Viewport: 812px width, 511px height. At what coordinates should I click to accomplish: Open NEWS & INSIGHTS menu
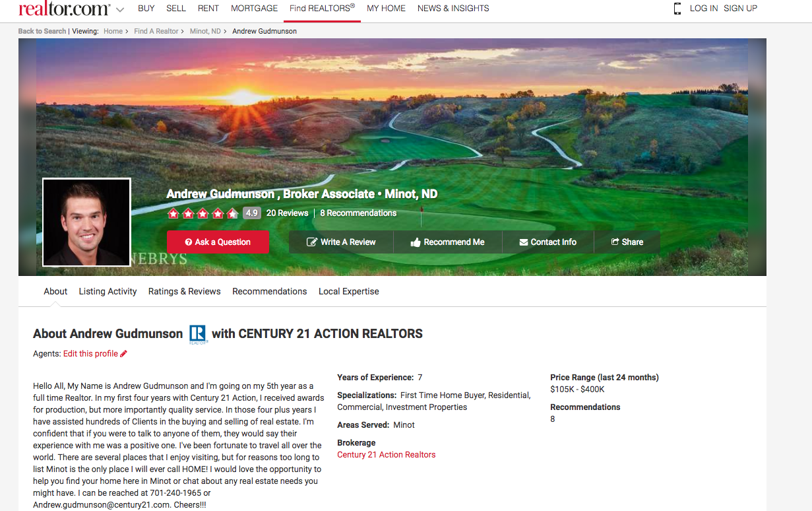coord(453,9)
